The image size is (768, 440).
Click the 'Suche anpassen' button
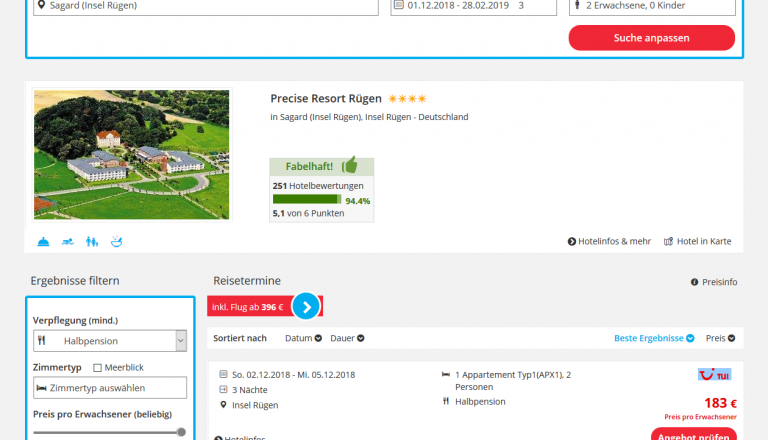[x=651, y=38]
